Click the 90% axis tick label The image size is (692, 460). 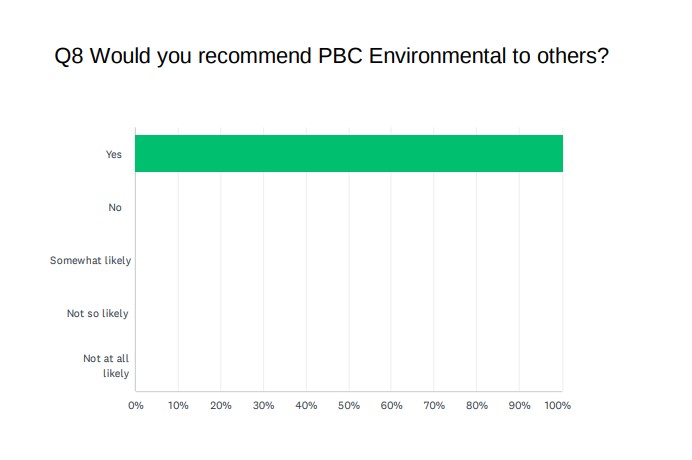[519, 406]
